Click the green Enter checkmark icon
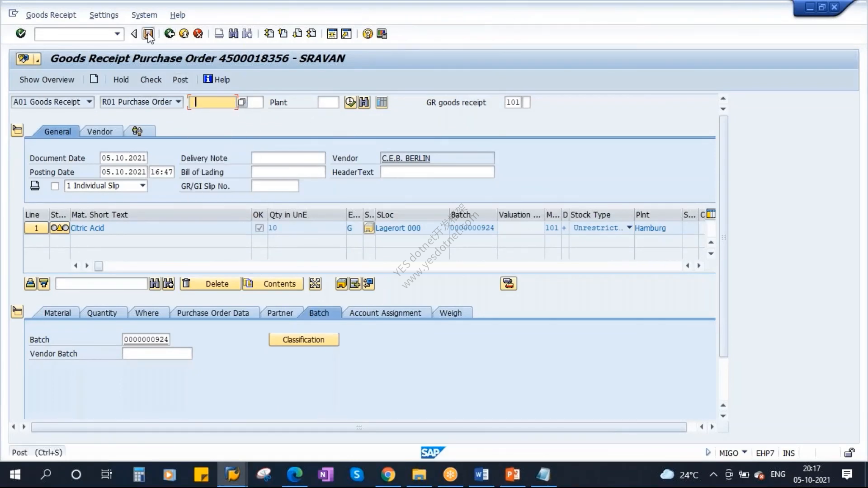 (x=21, y=33)
